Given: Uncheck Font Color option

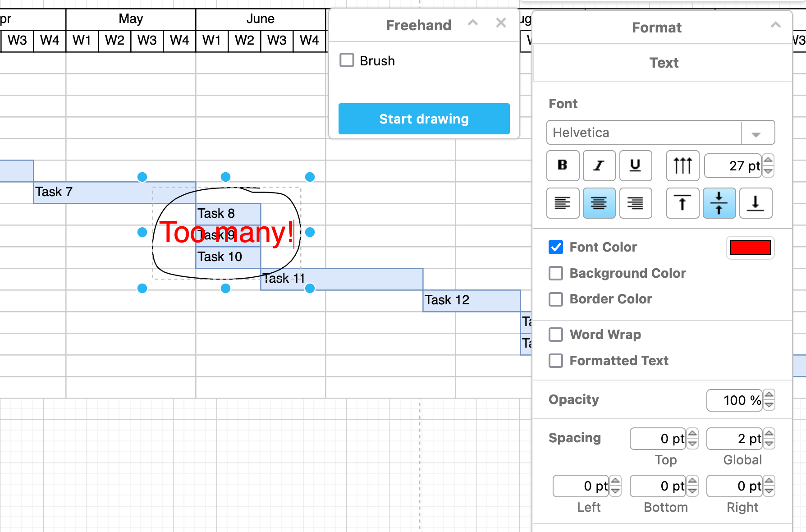Looking at the screenshot, I should click(x=556, y=247).
